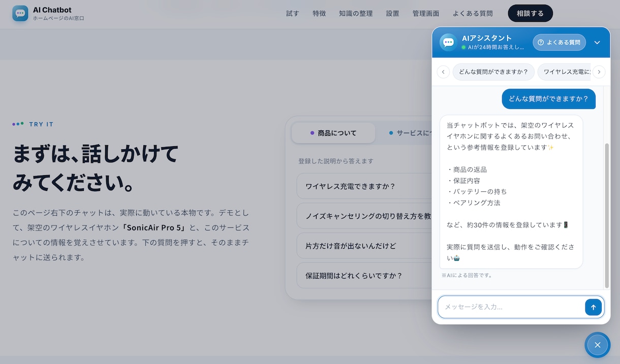
Task: Switch to the サービスについて tab
Action: (410, 133)
